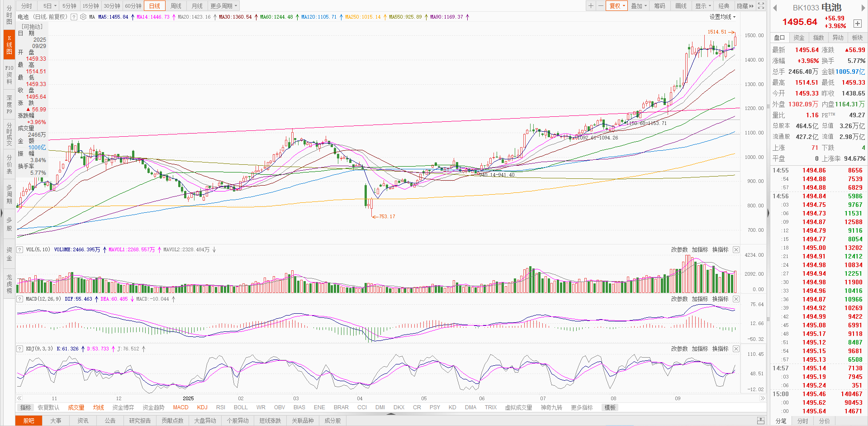Toggle fullscreen chart view icon
The width and height of the screenshot is (868, 426).
coord(761,6)
